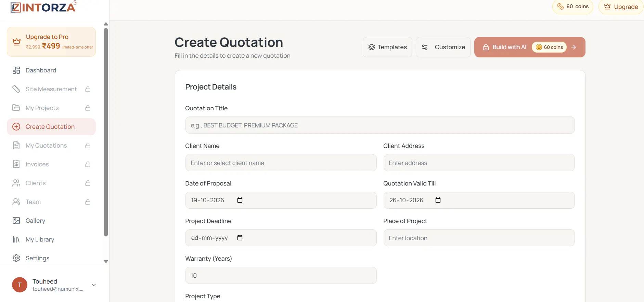
Task: Click the lock icon beside Invoices
Action: tap(88, 164)
